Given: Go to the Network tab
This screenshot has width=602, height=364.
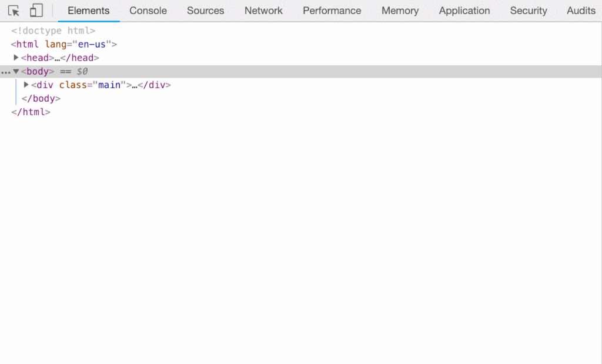Looking at the screenshot, I should [263, 11].
